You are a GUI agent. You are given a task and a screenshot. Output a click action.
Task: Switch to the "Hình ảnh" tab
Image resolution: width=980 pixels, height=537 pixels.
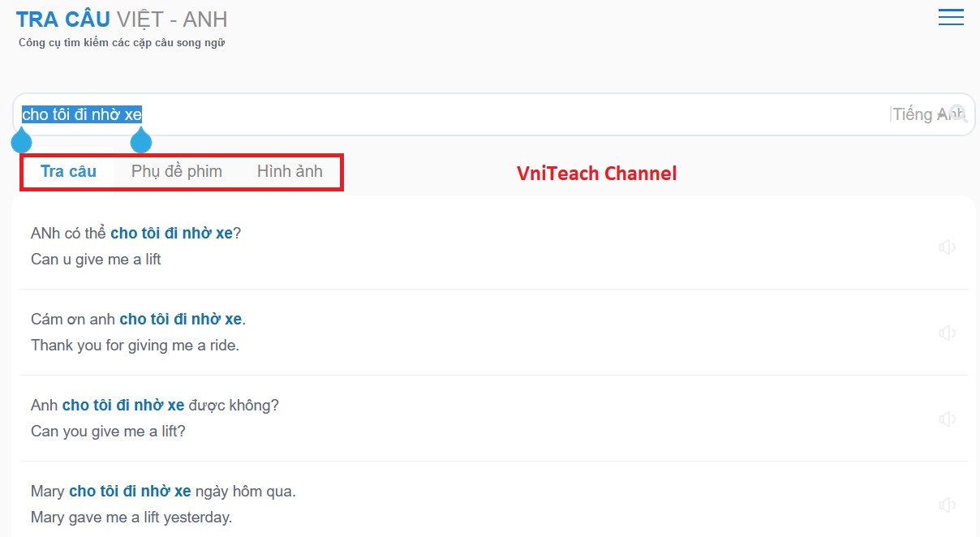click(x=290, y=171)
